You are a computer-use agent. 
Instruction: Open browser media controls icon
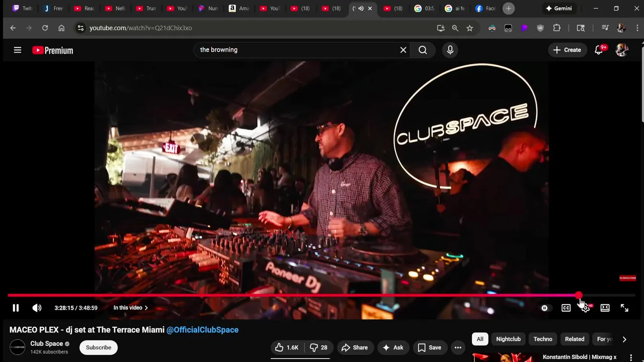click(x=605, y=28)
